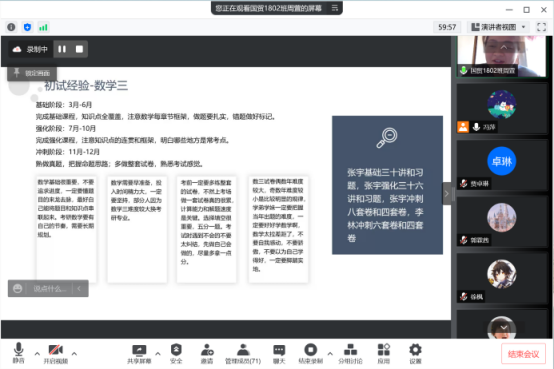
Task: Click the blue encryption shield icon
Action: [27, 27]
